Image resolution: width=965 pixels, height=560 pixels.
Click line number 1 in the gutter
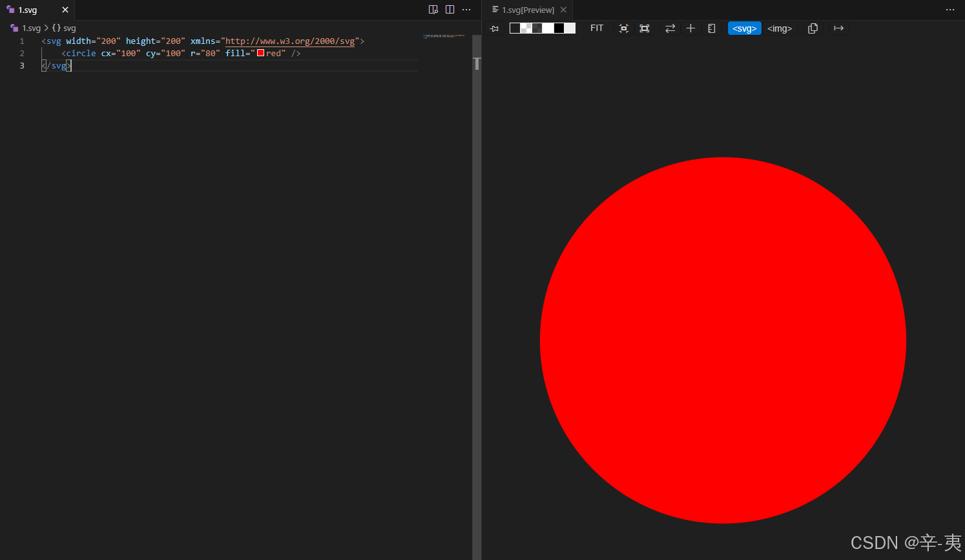tap(22, 41)
